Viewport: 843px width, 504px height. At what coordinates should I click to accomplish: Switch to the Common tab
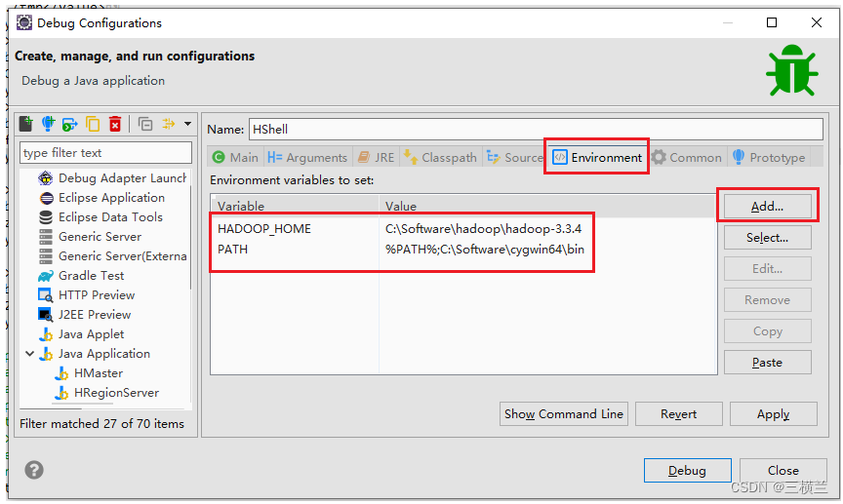tap(687, 157)
